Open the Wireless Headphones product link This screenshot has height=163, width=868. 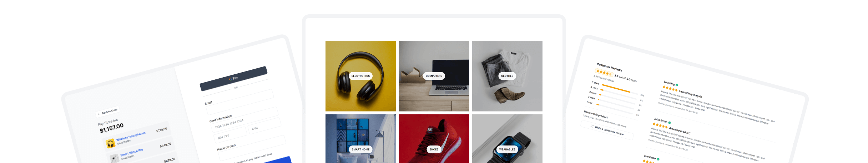pyautogui.click(x=131, y=136)
